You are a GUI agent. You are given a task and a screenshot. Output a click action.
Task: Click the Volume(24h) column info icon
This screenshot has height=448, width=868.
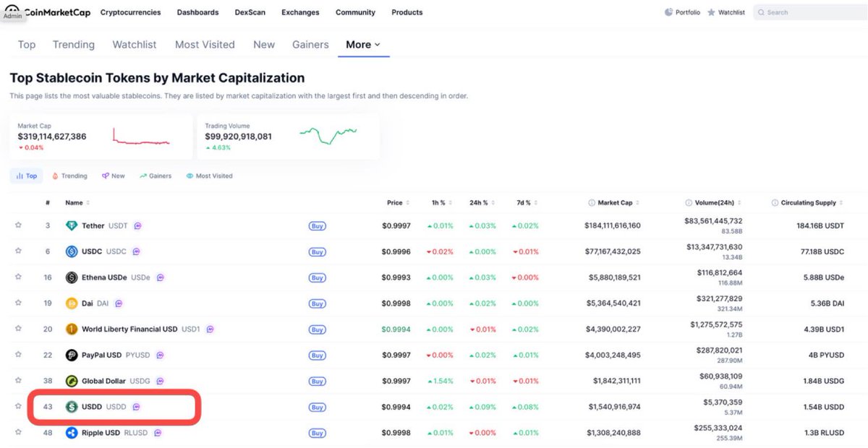pyautogui.click(x=689, y=203)
